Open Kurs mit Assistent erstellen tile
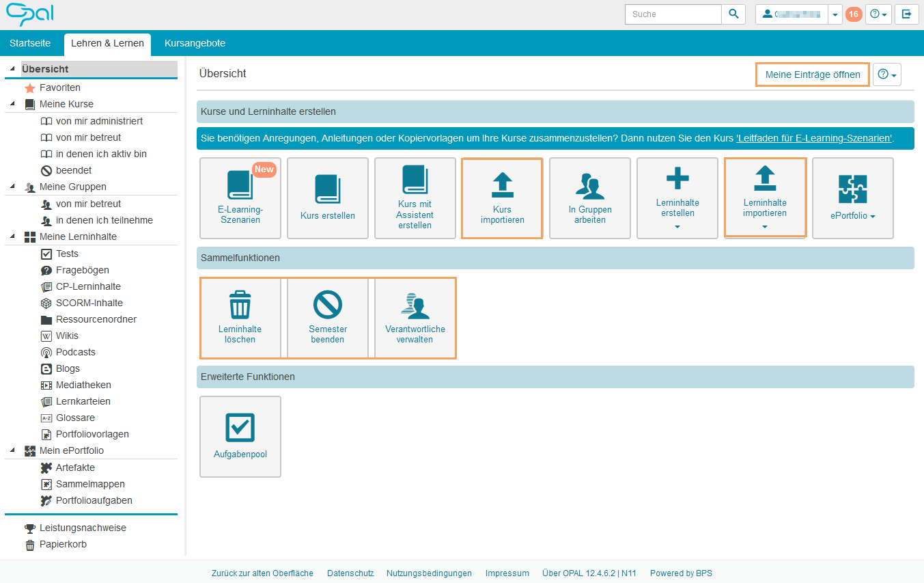The height and width of the screenshot is (583, 924). point(415,198)
